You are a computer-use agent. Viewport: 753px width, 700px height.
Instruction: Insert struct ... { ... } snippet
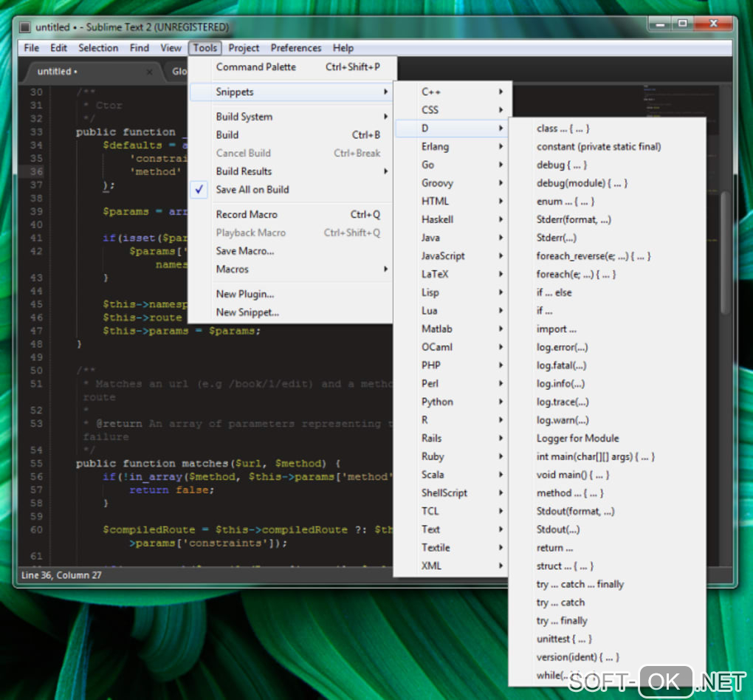[608, 566]
